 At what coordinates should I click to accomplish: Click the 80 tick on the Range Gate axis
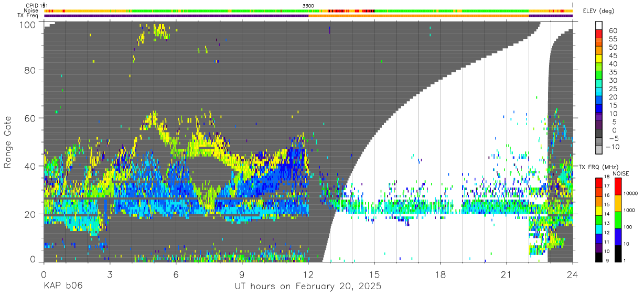(31, 70)
